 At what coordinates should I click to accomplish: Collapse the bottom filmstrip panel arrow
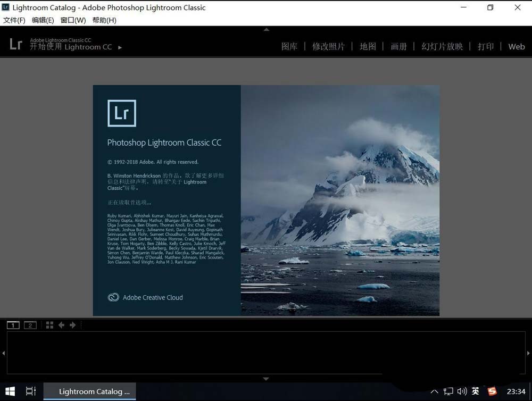pyautogui.click(x=266, y=379)
